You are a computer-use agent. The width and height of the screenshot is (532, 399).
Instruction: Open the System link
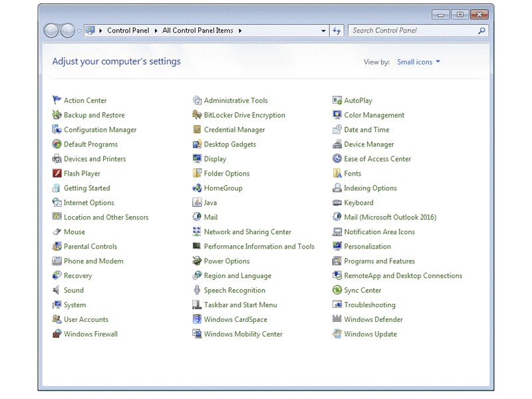[74, 305]
